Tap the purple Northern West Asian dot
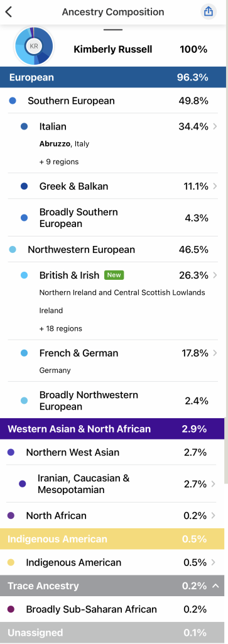The image size is (228, 644). [11, 452]
